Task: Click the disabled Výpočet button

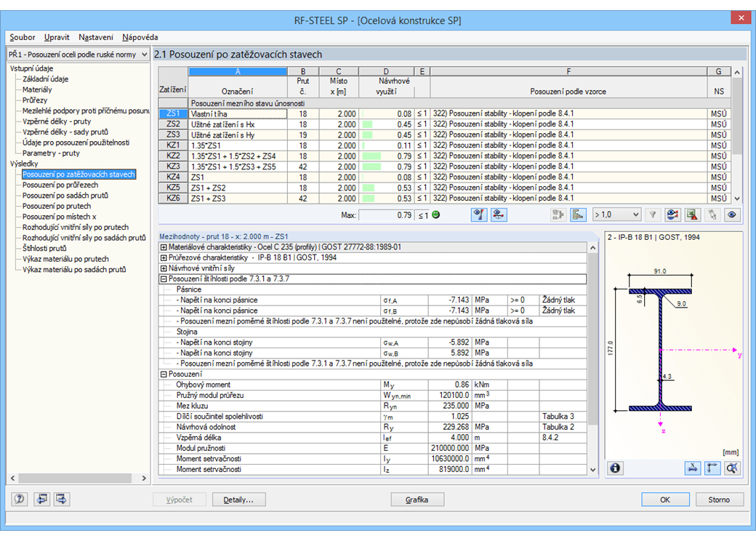Action: tap(180, 500)
